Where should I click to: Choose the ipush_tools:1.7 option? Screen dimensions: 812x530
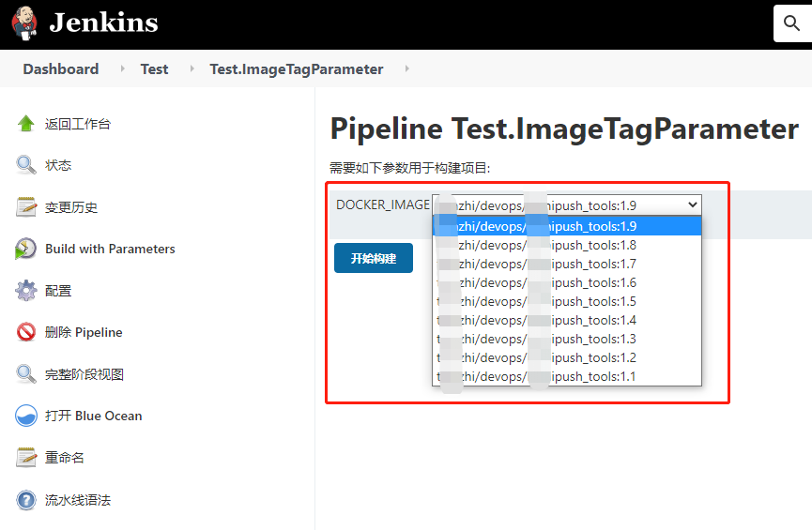[x=567, y=264]
